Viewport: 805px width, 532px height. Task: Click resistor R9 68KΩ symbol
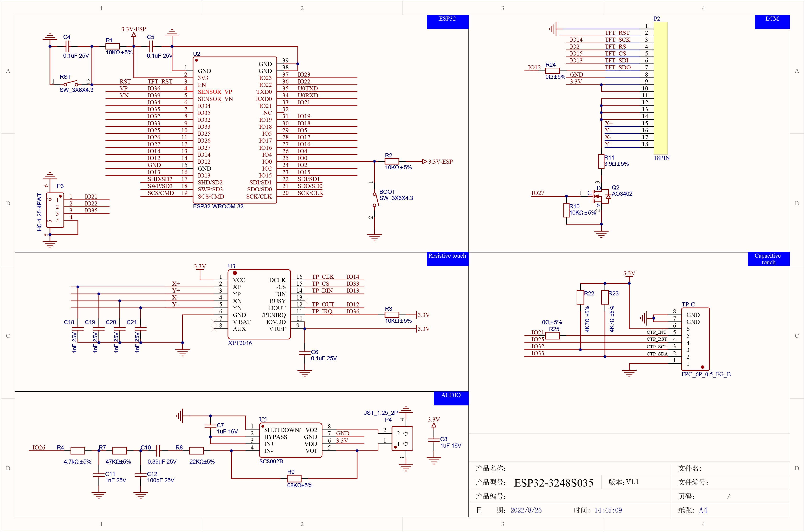pyautogui.click(x=294, y=478)
